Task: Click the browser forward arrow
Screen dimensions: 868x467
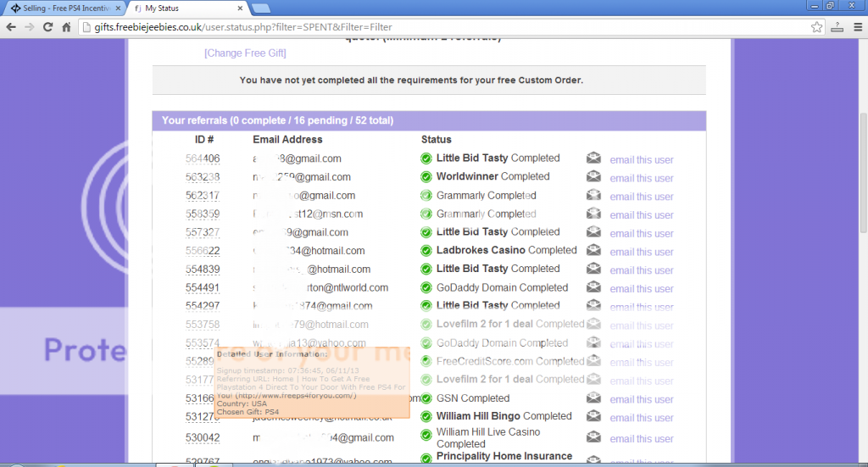Action: [x=30, y=27]
